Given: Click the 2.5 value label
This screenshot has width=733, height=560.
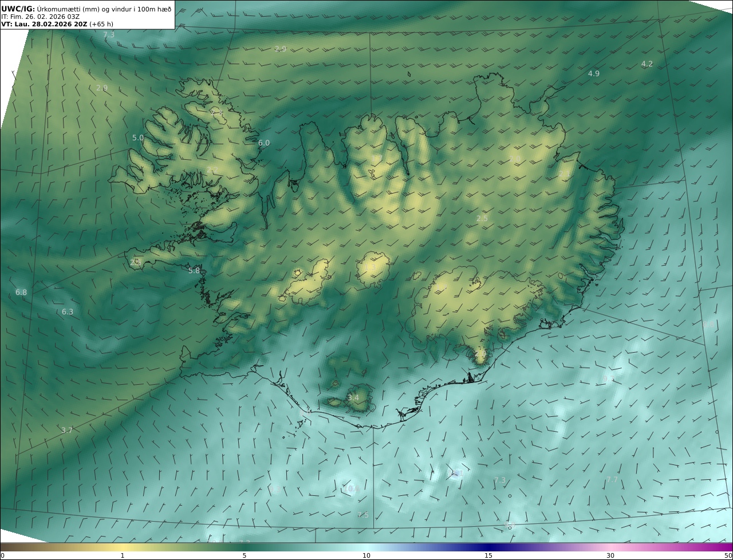Looking at the screenshot, I should coord(482,219).
